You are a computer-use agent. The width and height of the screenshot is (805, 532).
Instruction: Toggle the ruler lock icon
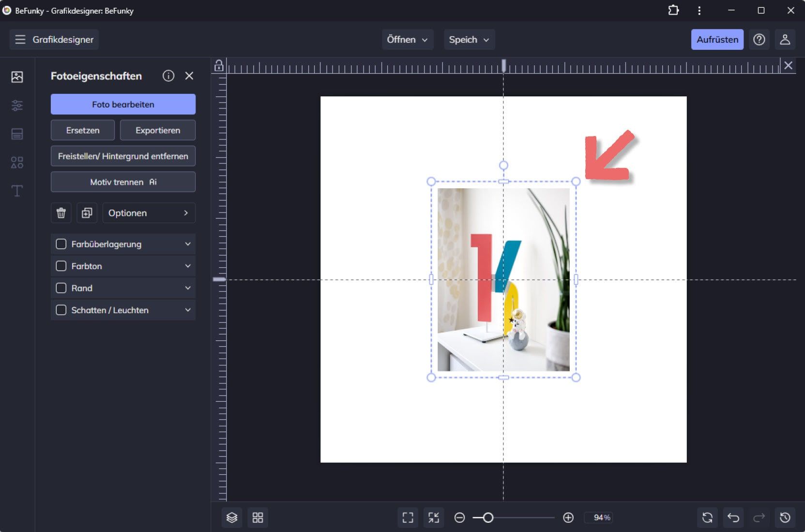tap(219, 65)
